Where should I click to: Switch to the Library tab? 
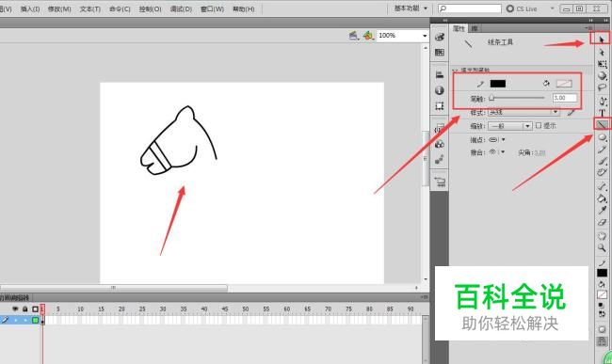(x=474, y=28)
